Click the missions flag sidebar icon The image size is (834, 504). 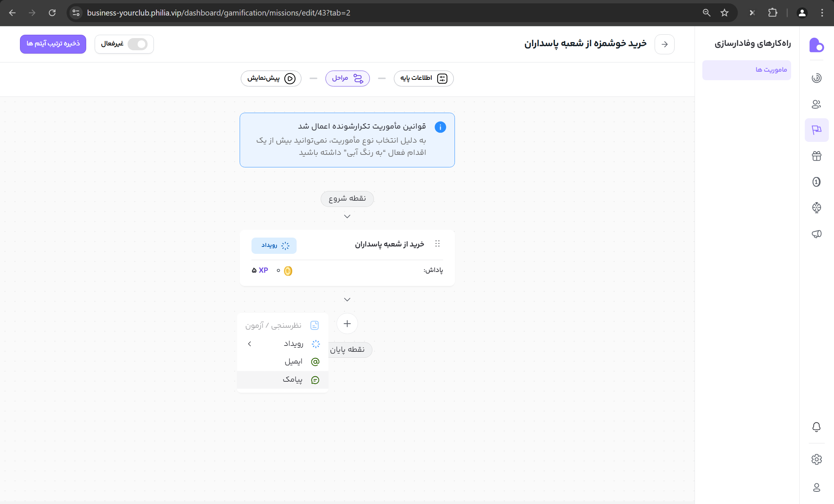tap(817, 130)
